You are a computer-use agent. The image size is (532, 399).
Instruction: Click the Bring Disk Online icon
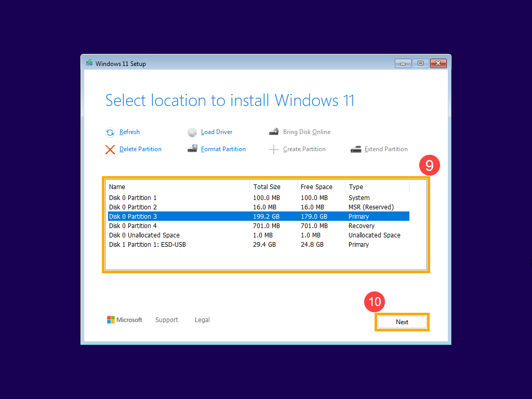(x=274, y=131)
